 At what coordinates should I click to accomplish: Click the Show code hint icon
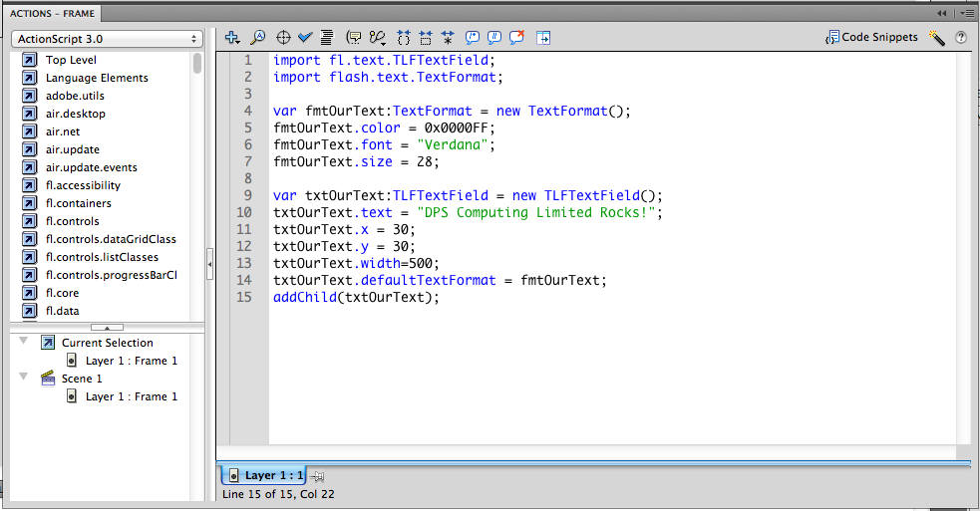pos(353,38)
